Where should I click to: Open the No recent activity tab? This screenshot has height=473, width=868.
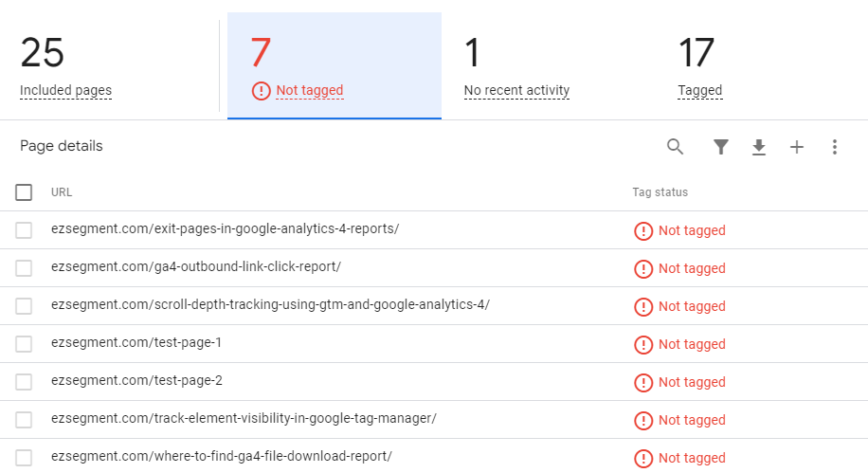click(516, 91)
